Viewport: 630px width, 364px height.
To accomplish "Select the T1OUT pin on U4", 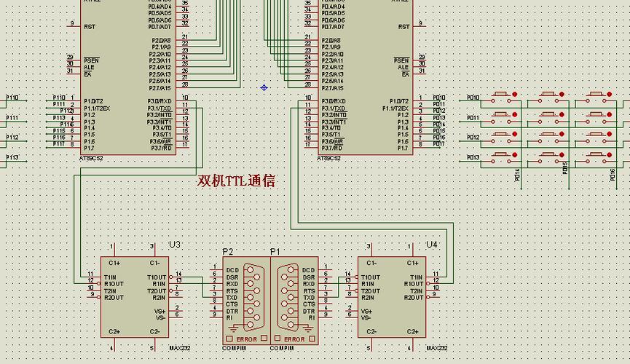I will click(371, 277).
